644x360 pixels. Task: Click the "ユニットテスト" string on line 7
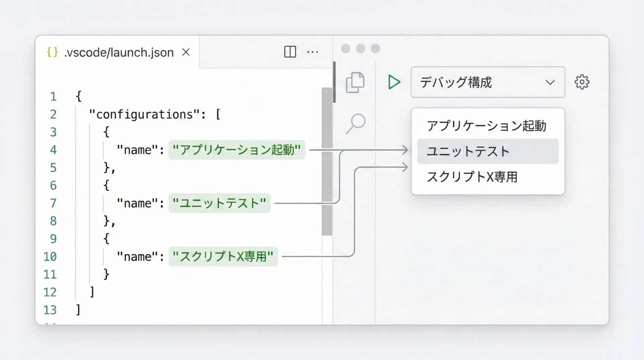(219, 203)
